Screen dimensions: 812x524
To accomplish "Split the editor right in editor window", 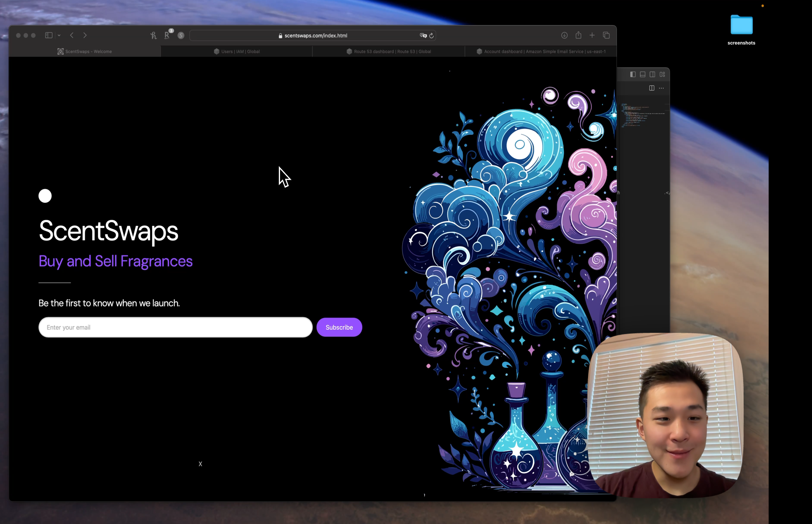I will (x=652, y=88).
